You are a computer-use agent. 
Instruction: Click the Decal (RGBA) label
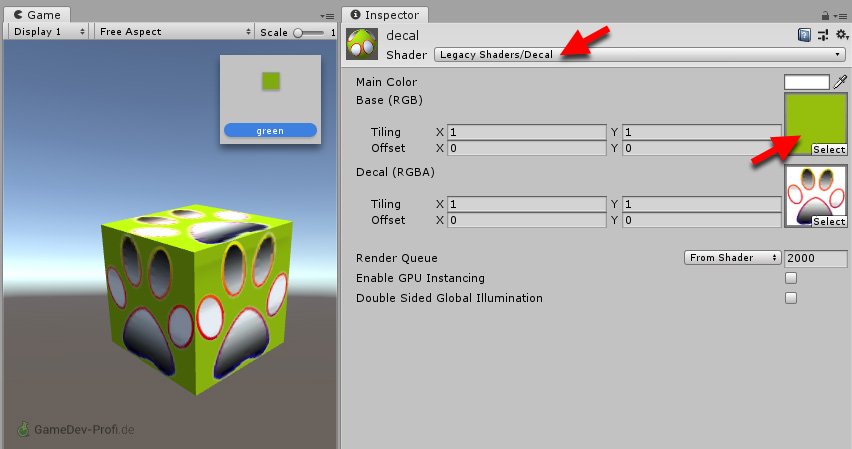pos(395,172)
